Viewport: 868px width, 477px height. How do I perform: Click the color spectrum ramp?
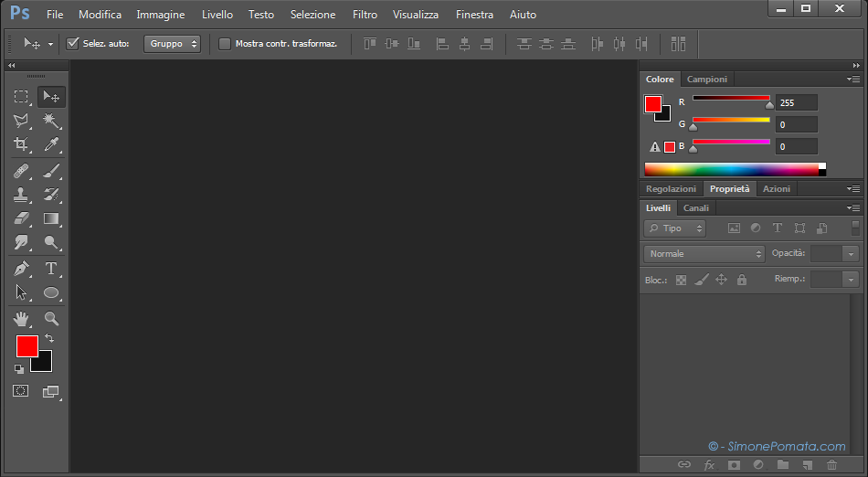pyautogui.click(x=736, y=169)
